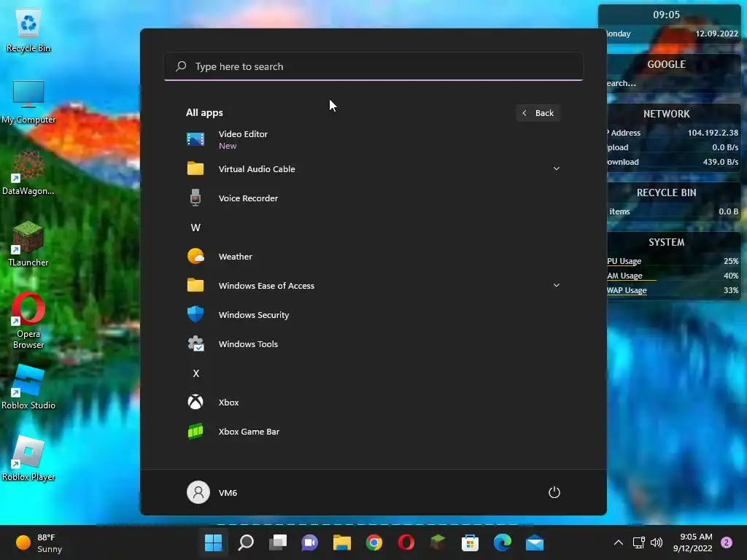Click the RAM Usage label in widget
747x560 pixels.
click(x=624, y=276)
